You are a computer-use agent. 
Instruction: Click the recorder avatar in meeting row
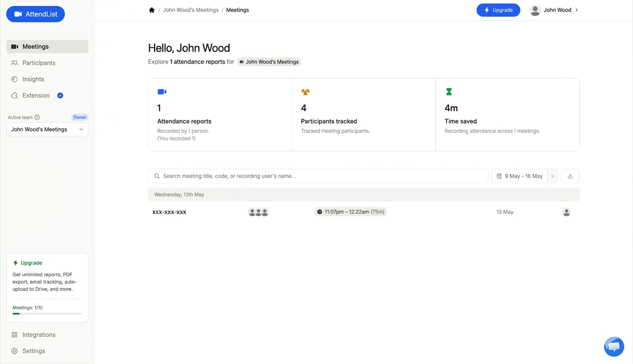(567, 212)
